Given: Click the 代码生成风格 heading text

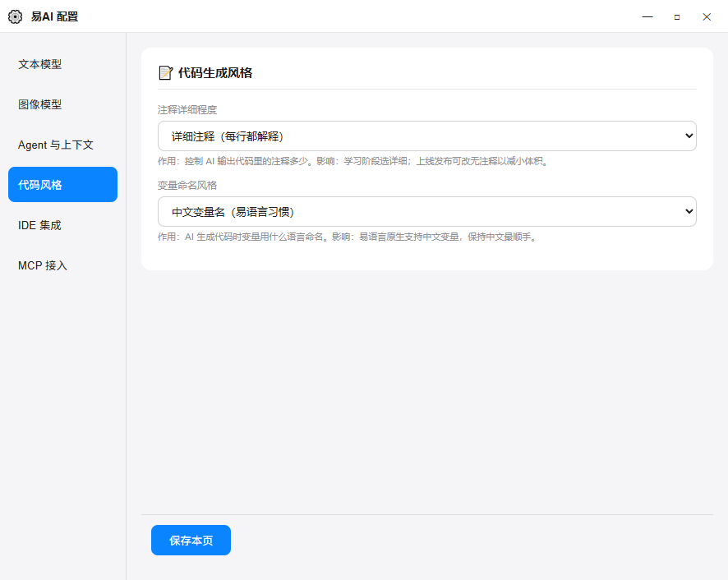Looking at the screenshot, I should (x=215, y=73).
